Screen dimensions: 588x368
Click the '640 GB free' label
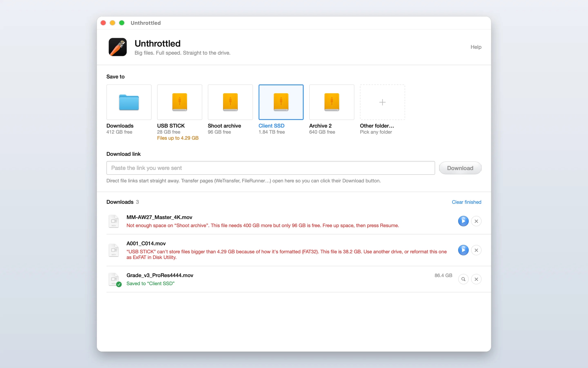click(322, 132)
